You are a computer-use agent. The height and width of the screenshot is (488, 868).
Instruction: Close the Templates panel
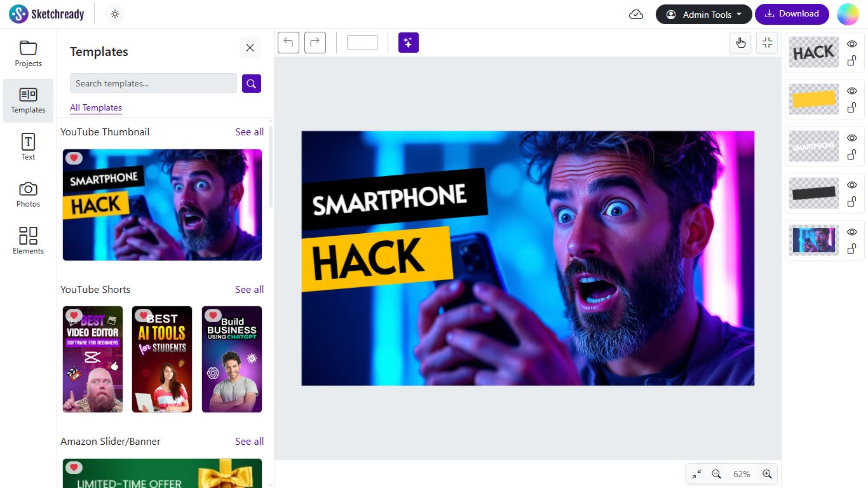coord(250,48)
